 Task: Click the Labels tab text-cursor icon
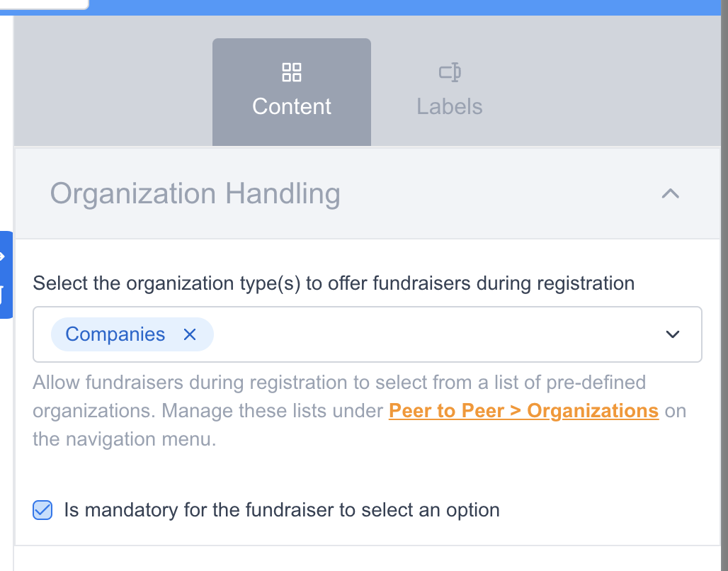(450, 72)
